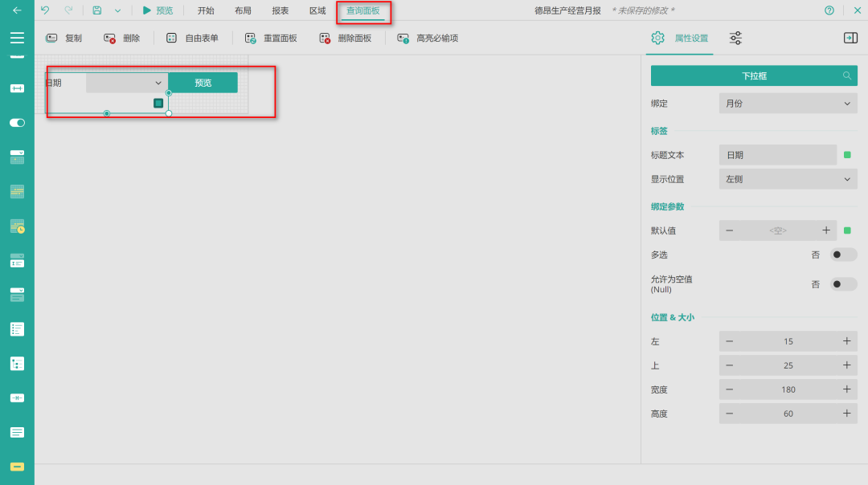Viewport: 868px width, 485px height.
Task: Click the 日期 label on the canvas
Action: click(54, 83)
